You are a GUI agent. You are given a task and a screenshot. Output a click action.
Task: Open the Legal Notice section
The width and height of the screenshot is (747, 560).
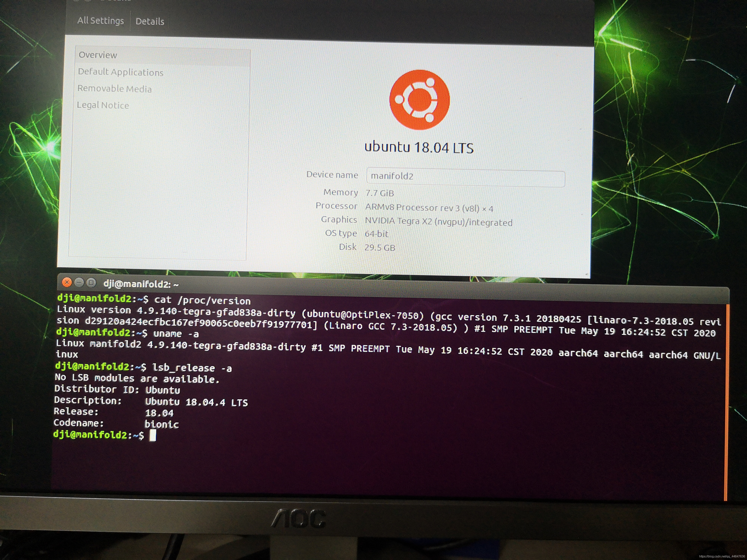103,105
